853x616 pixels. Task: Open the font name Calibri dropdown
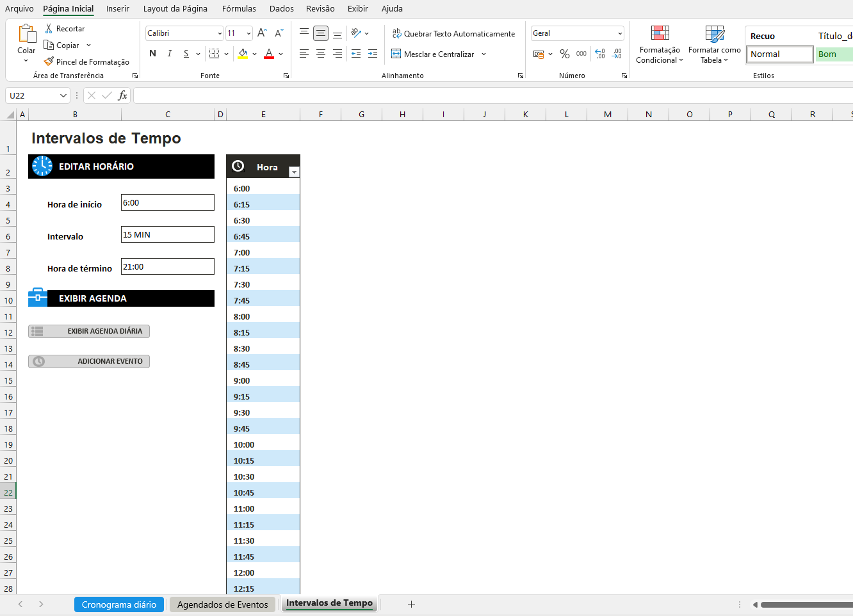220,33
